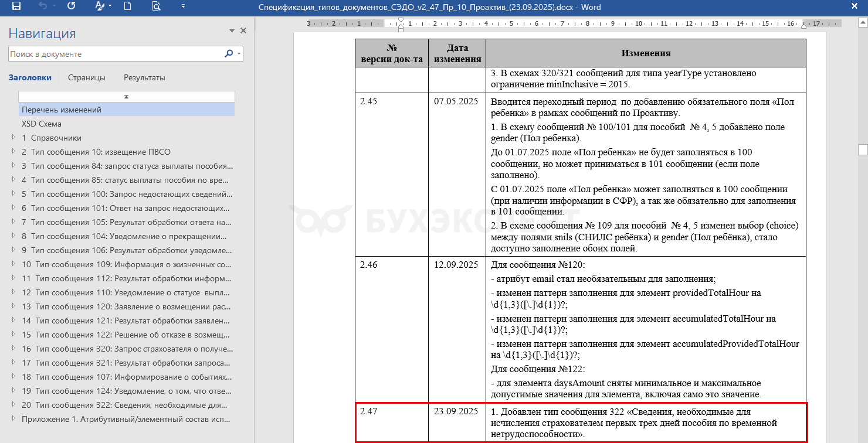The width and height of the screenshot is (868, 443).
Task: Expand 'Приложение 1. Атрибутивный/элементный состав' heading
Action: (13, 419)
